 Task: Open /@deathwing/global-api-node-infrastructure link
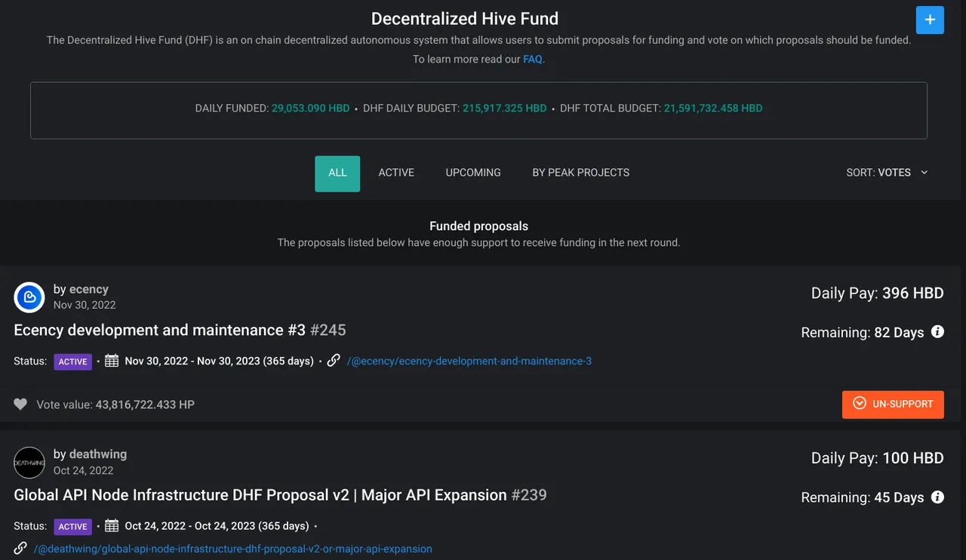pyautogui.click(x=233, y=549)
